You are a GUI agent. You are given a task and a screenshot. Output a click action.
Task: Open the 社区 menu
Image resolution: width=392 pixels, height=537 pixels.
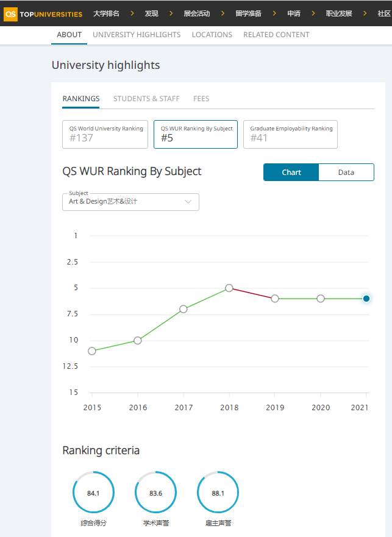coord(385,13)
